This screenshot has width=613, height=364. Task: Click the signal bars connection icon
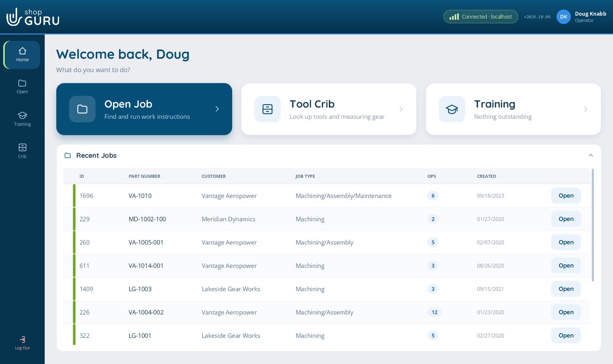point(454,17)
